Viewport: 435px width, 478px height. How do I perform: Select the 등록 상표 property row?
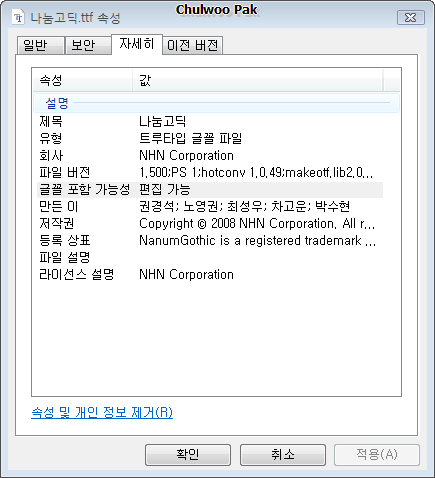coord(210,240)
